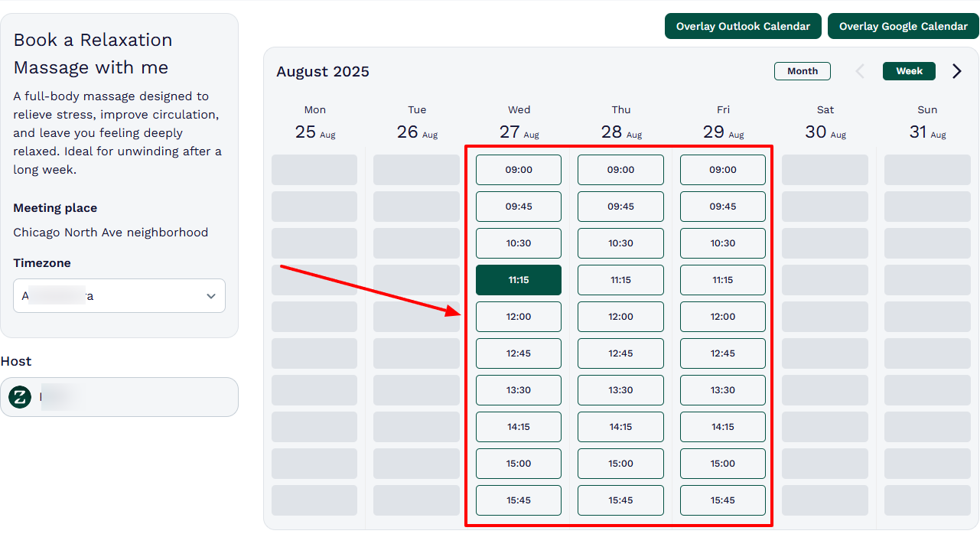
Task: Click the previous week arrow icon
Action: tap(860, 71)
